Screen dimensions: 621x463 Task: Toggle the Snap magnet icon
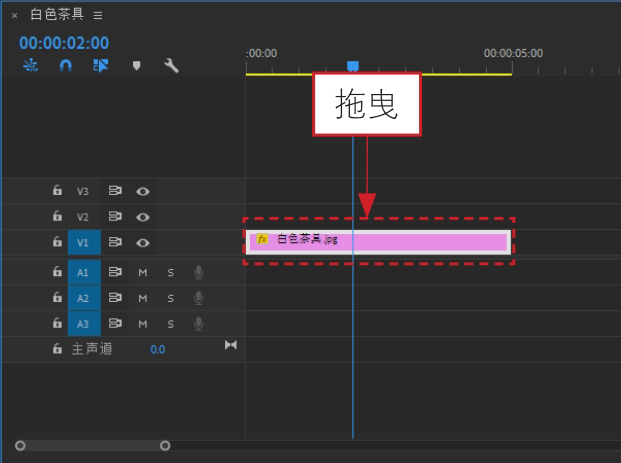[x=65, y=65]
